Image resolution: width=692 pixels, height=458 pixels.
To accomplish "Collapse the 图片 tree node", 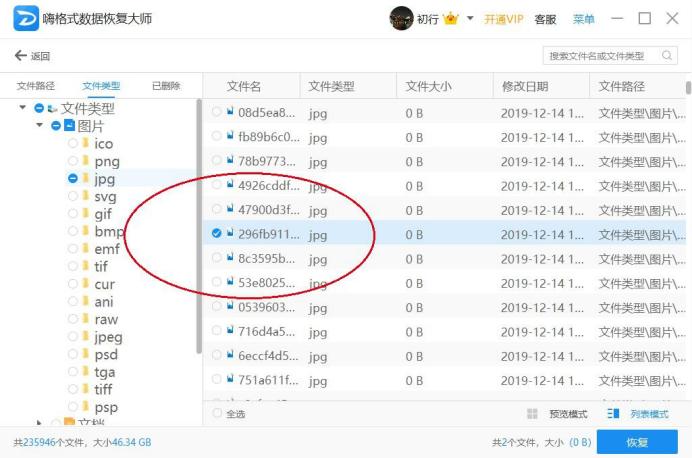I will click(40, 125).
